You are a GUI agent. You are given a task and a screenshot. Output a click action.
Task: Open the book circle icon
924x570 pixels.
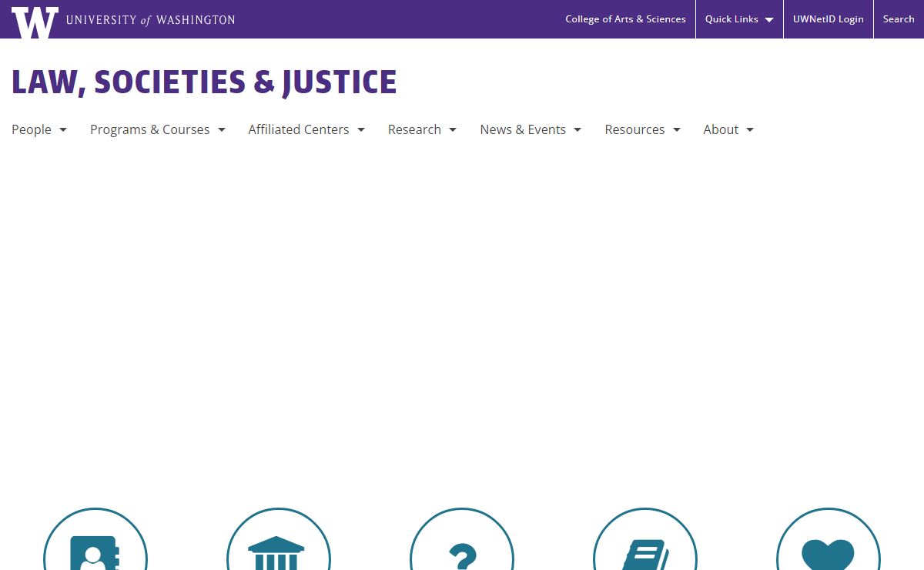pyautogui.click(x=645, y=539)
